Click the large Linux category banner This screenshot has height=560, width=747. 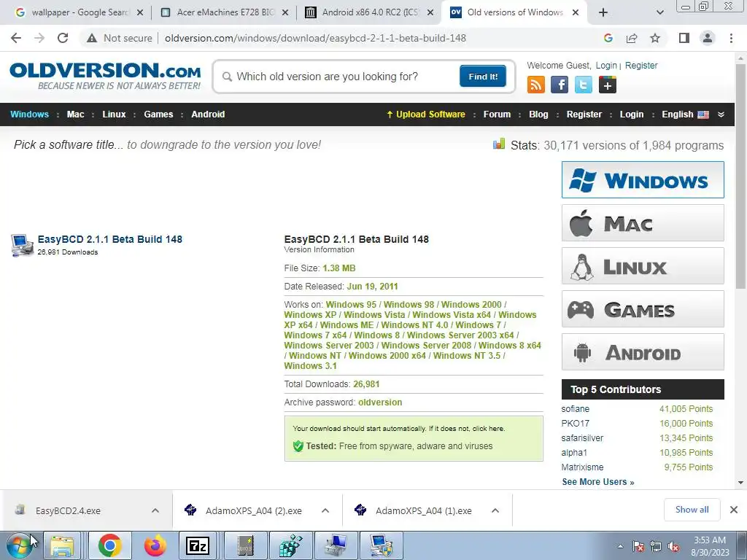643,265
